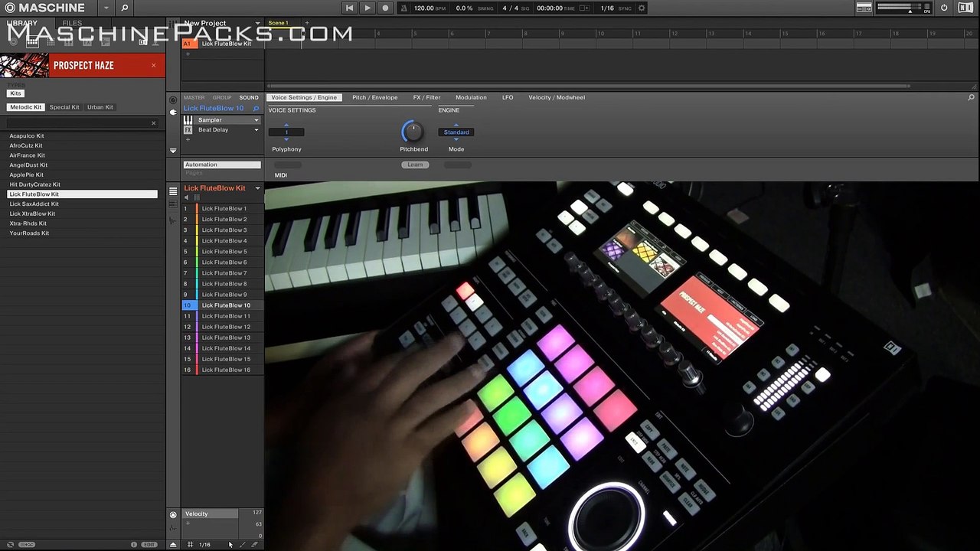Click the Pitchbend knob
The width and height of the screenshot is (980, 551).
(x=413, y=132)
